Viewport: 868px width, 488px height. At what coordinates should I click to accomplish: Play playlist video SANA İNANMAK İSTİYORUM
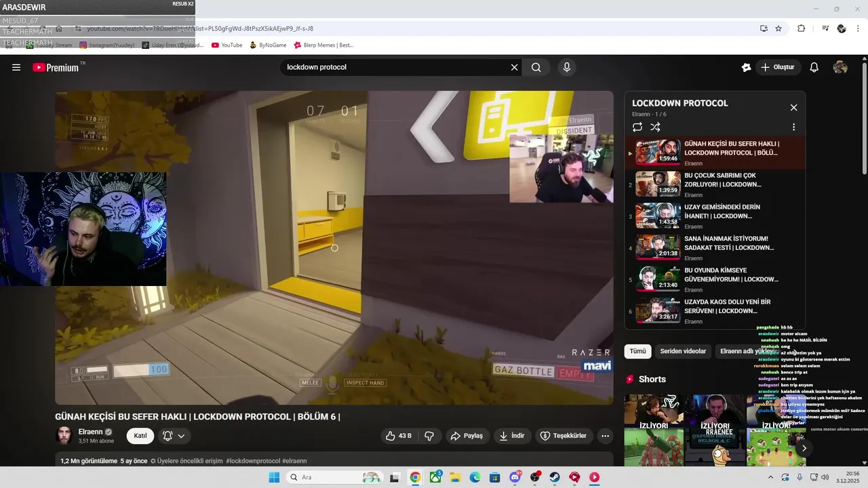715,247
